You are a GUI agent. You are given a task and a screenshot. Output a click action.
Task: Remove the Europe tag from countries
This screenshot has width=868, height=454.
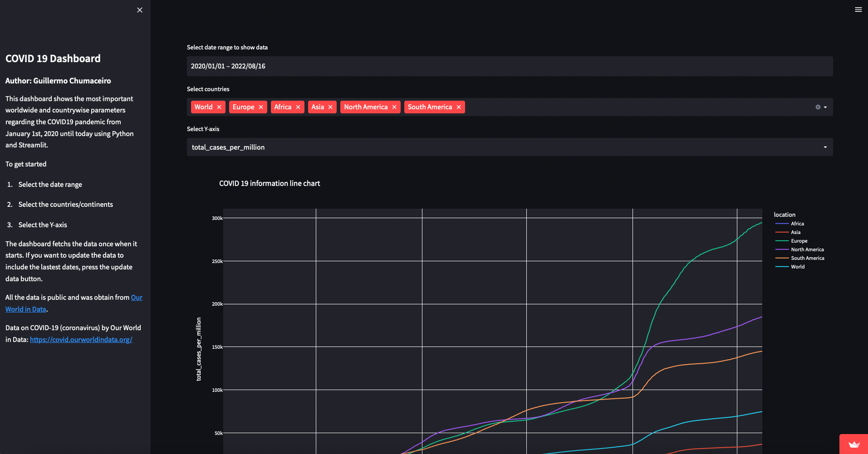(261, 107)
